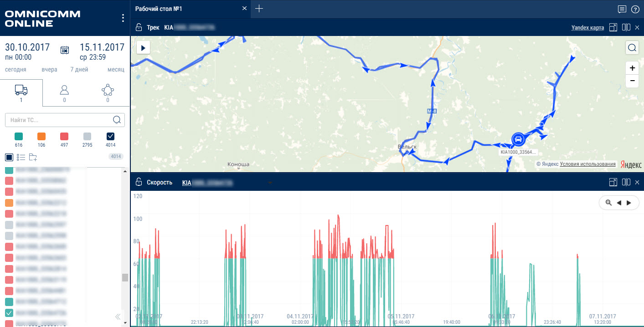Screen dimensions: 644x327
Task: Open the help question-mark icon
Action: pos(635,9)
